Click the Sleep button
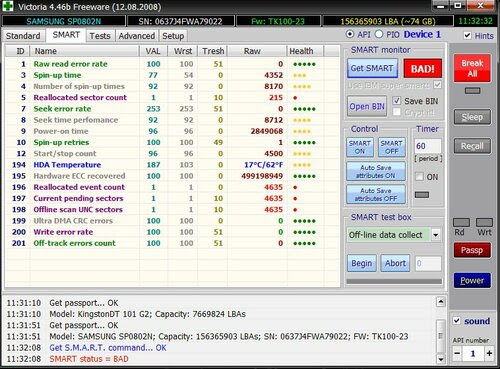The height and width of the screenshot is (369, 500). click(x=472, y=117)
